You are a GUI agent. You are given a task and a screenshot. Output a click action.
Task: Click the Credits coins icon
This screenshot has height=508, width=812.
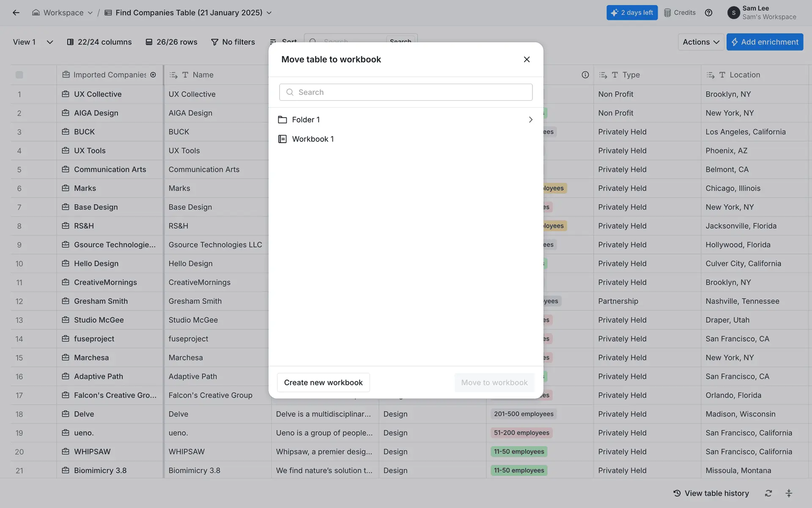[667, 13]
